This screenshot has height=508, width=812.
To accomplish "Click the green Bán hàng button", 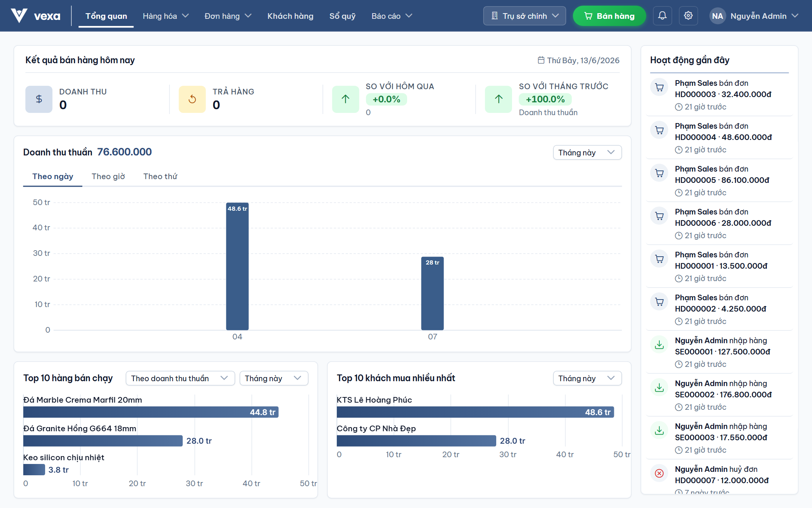I will (x=609, y=16).
